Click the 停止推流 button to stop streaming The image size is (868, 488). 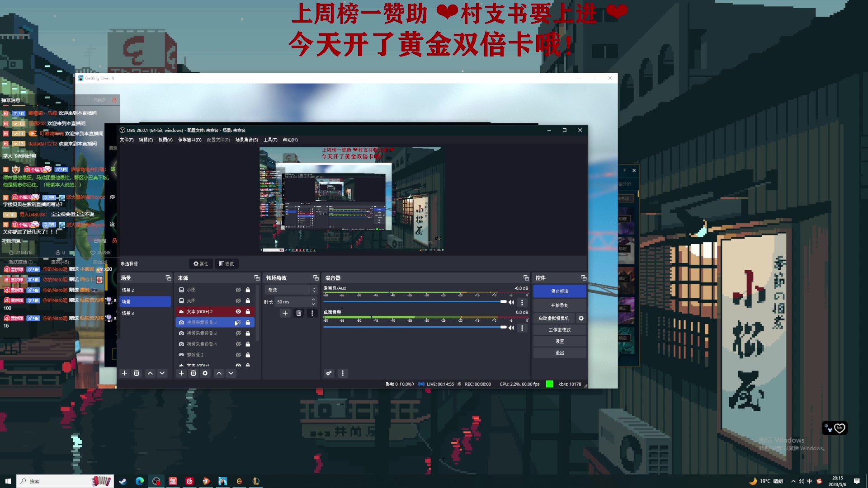tap(560, 291)
